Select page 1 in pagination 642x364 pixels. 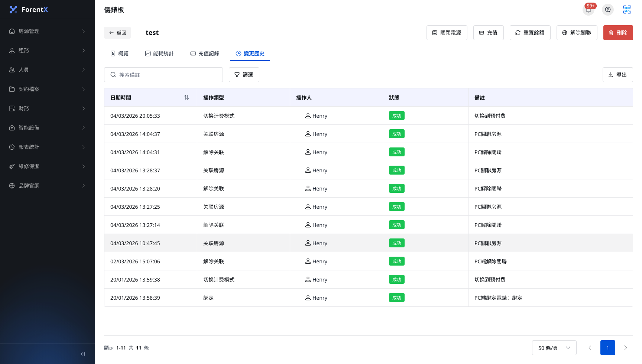pos(608,348)
